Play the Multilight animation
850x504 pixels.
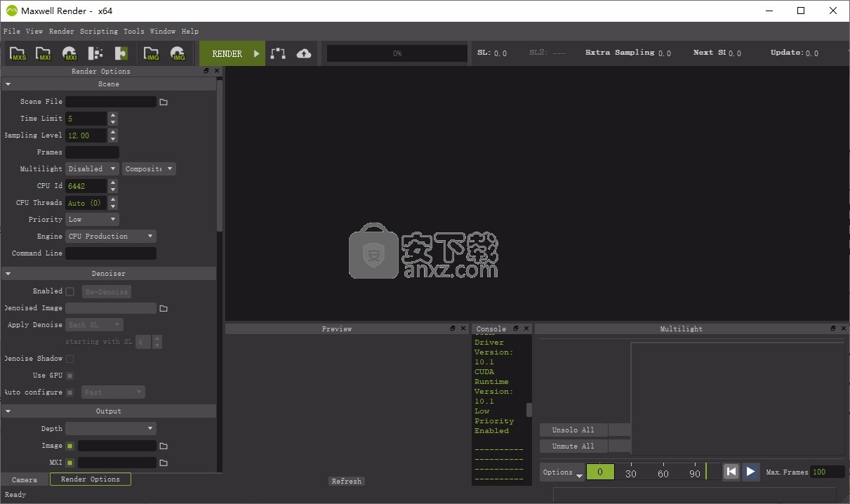coord(750,472)
